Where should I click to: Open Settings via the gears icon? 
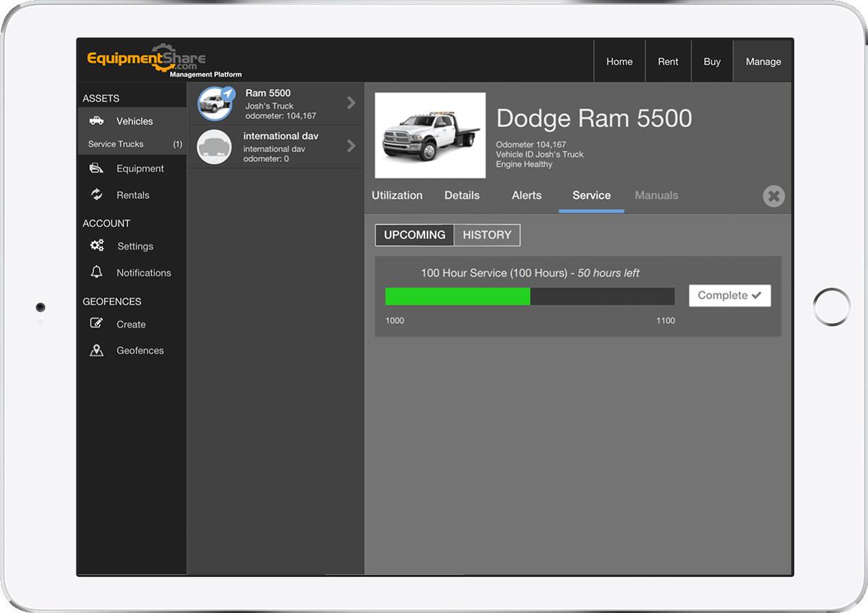tap(97, 246)
